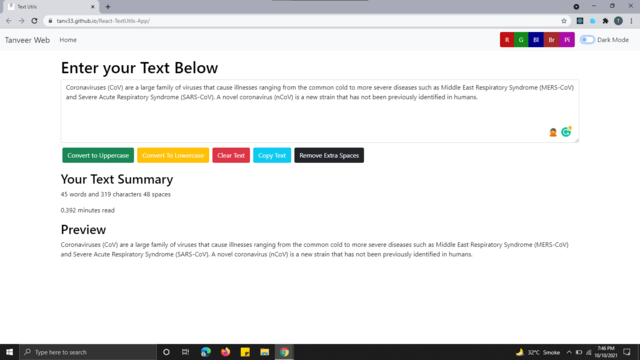Show hidden tray icons chevron

pos(569,352)
